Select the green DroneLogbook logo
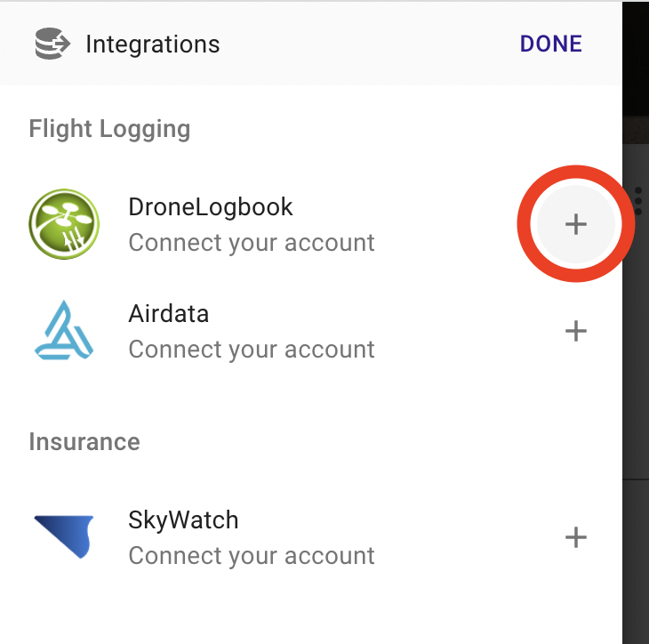Viewport: 649px width, 644px height. point(64,224)
